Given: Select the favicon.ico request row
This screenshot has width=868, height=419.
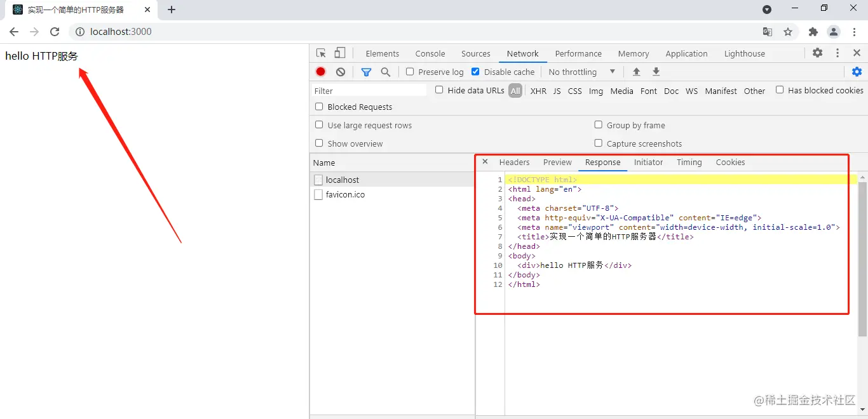Looking at the screenshot, I should 393,194.
